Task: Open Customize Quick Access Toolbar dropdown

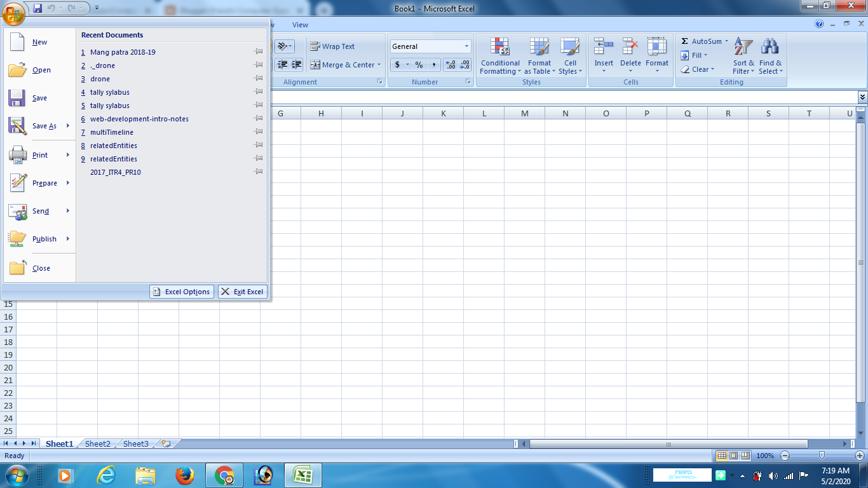Action: (x=97, y=8)
